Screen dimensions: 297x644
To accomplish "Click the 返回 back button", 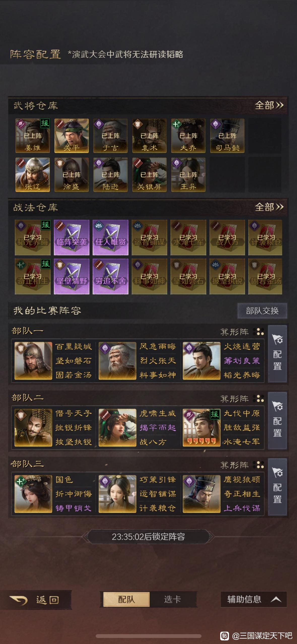I will [35, 600].
